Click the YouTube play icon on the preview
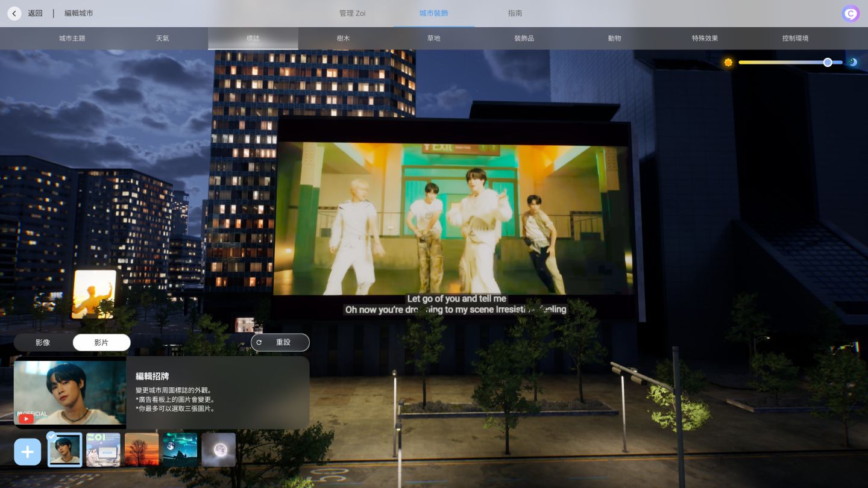The height and width of the screenshot is (488, 868). click(26, 419)
